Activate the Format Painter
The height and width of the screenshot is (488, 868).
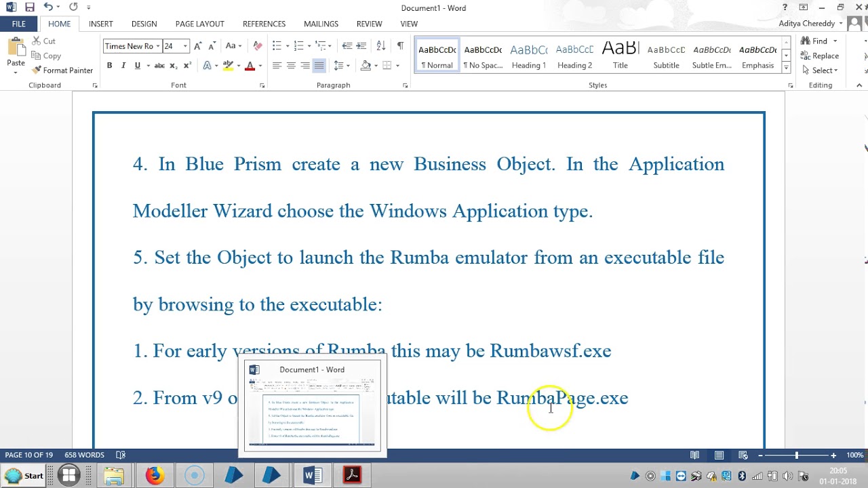click(62, 70)
